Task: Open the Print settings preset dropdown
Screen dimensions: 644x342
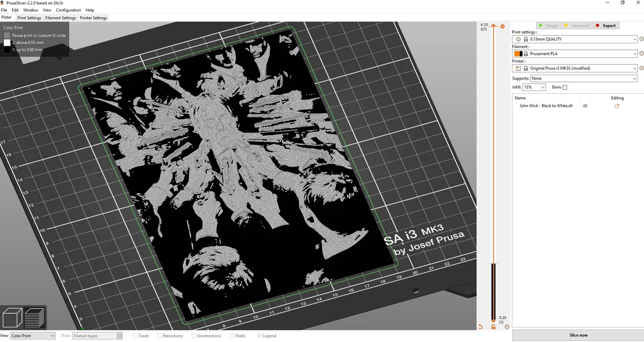Action: point(575,39)
